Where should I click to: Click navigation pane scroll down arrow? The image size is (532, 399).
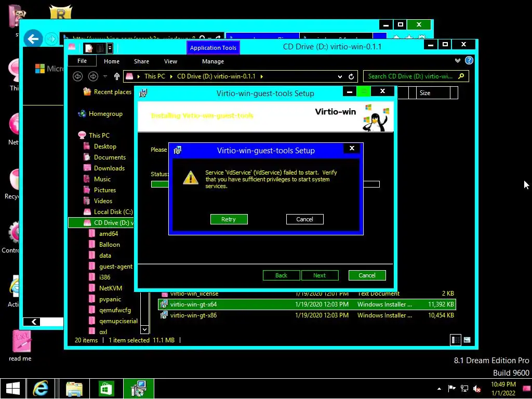click(144, 329)
